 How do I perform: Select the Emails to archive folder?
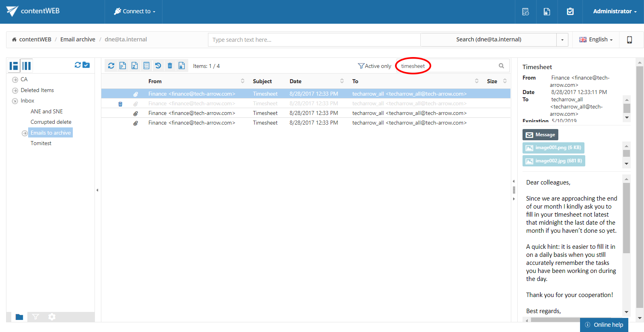51,133
